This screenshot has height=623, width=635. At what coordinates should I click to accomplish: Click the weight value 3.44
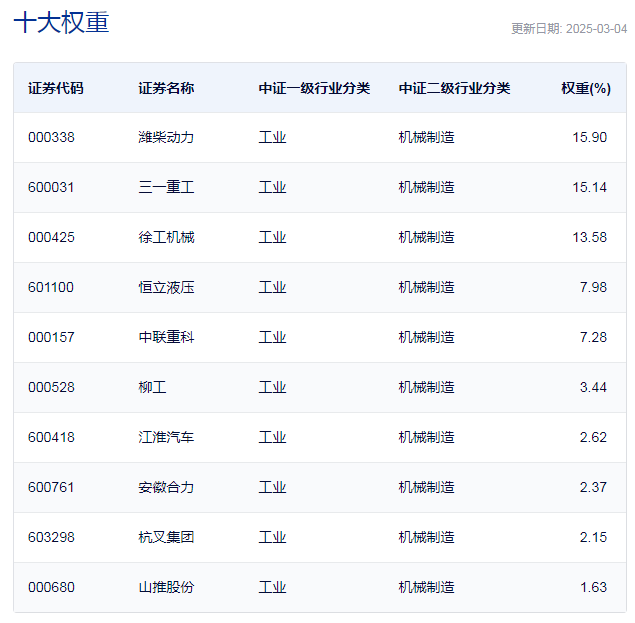(593, 388)
